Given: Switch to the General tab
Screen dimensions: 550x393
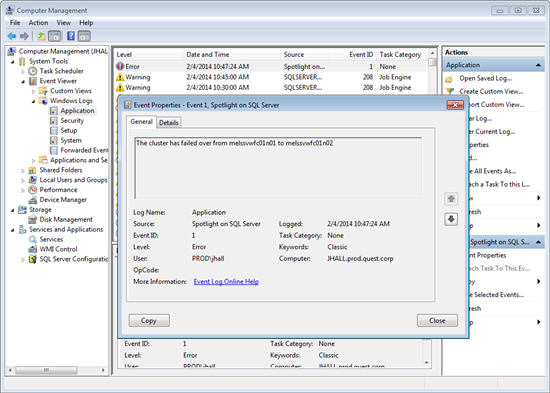Looking at the screenshot, I should 141,121.
